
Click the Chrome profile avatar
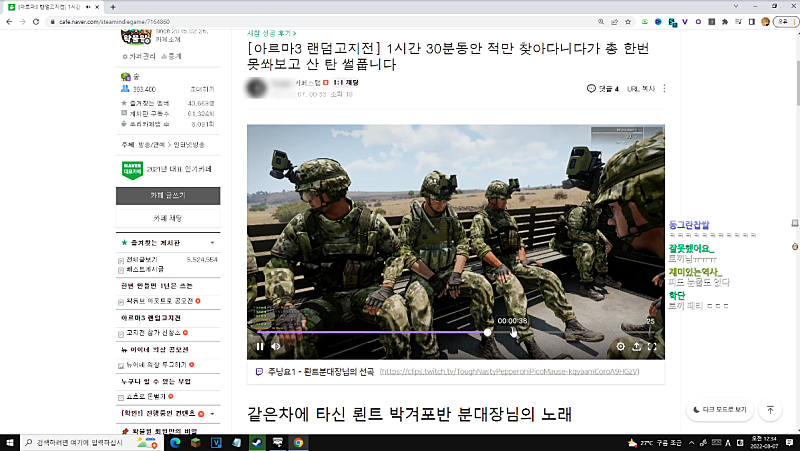coord(765,21)
